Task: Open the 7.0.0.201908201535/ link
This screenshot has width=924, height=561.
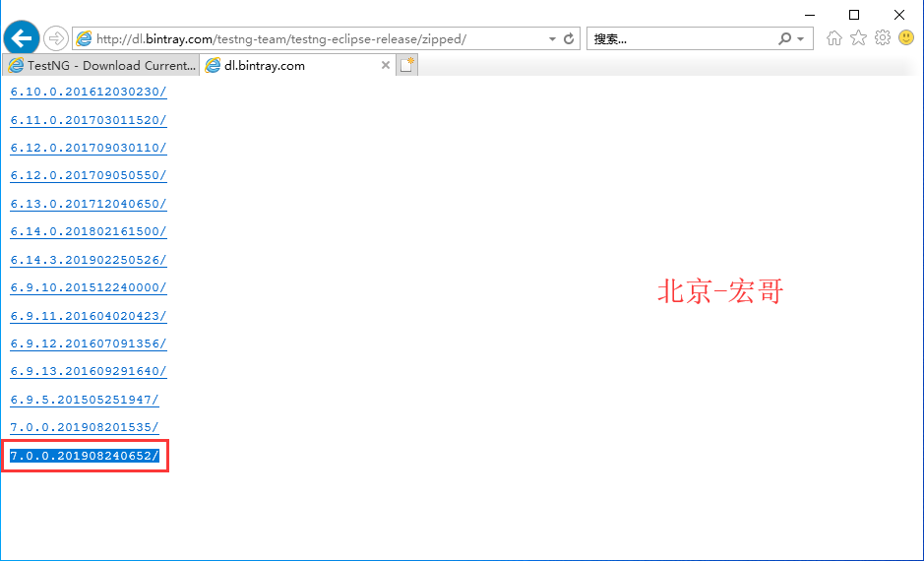Action: click(x=85, y=427)
